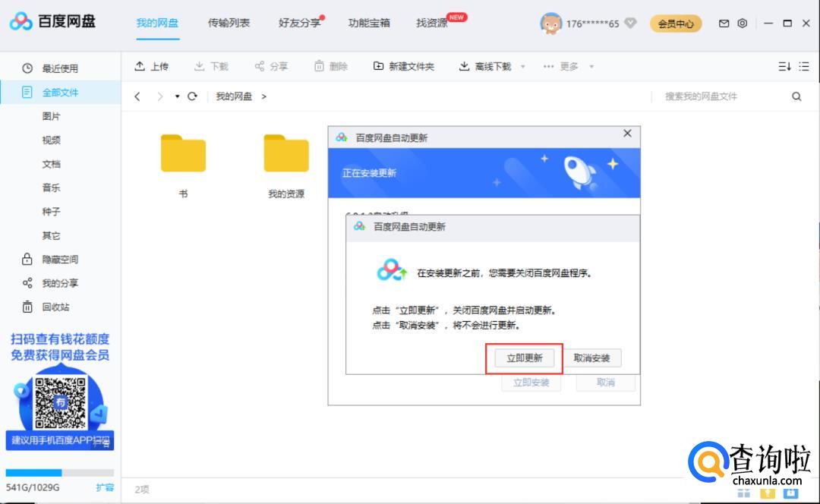Show 文档 category

click(52, 164)
